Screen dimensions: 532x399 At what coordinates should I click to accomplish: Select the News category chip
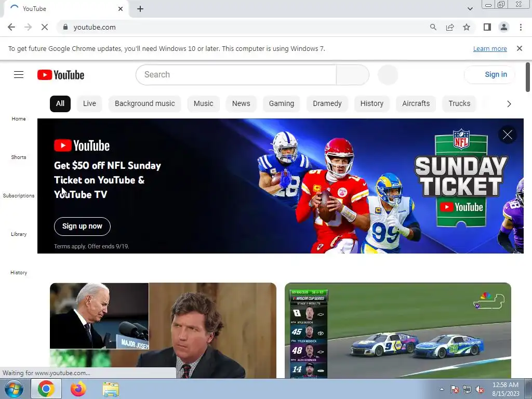click(241, 104)
